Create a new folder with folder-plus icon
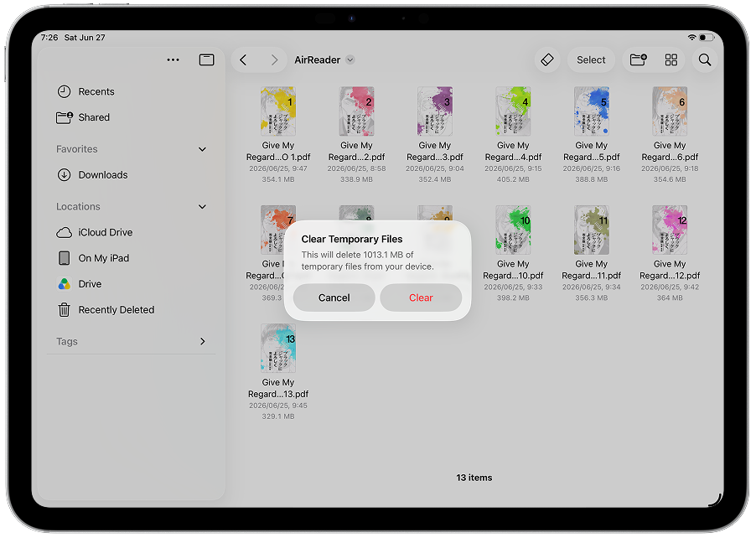The image size is (756, 538). point(639,59)
